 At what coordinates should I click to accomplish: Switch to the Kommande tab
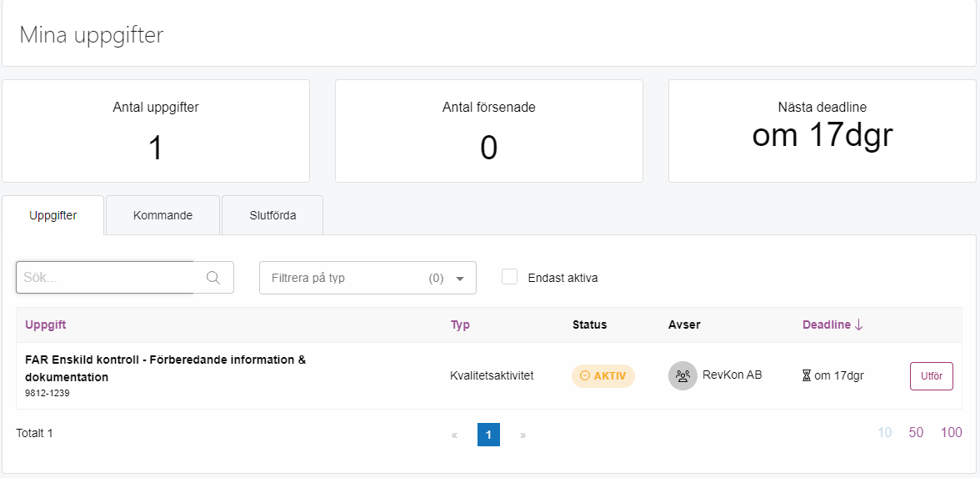163,215
